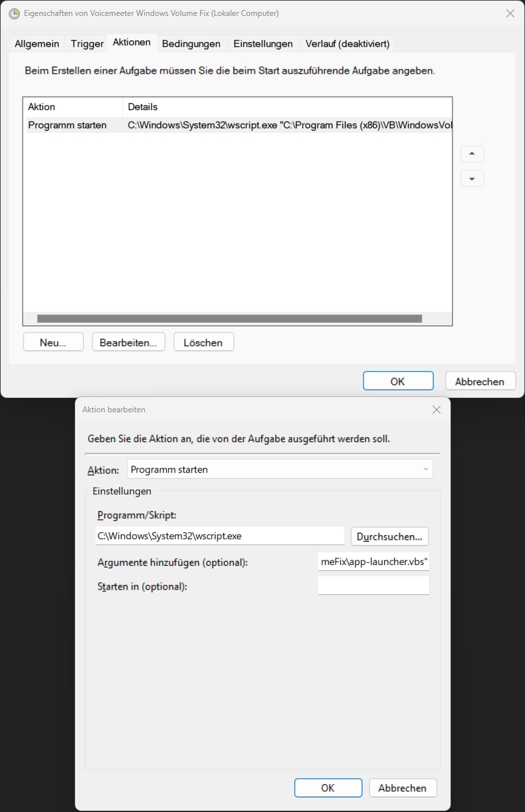Image resolution: width=525 pixels, height=812 pixels.
Task: Switch to the Allgemein tab
Action: 37,44
